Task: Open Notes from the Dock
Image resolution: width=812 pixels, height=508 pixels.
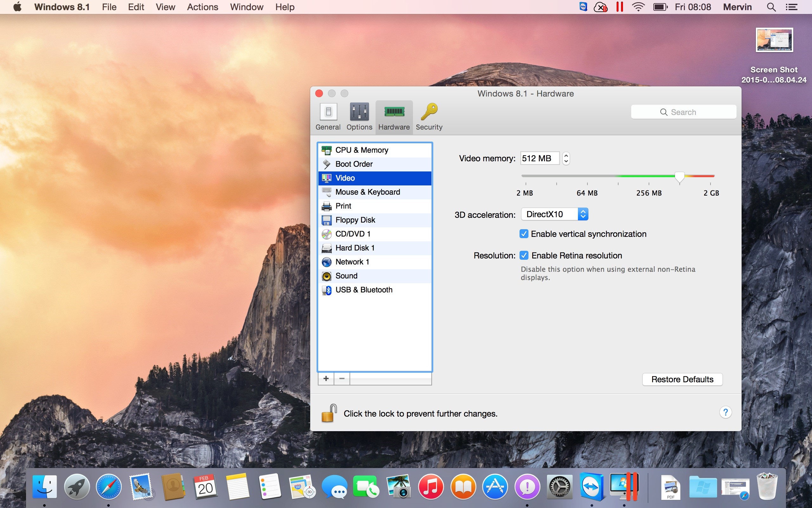Action: [x=238, y=486]
